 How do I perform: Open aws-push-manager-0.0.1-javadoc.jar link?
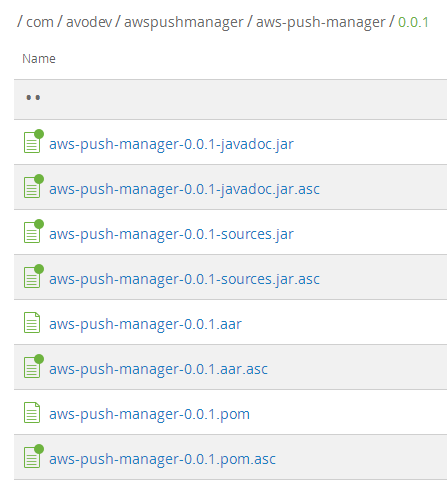point(171,144)
